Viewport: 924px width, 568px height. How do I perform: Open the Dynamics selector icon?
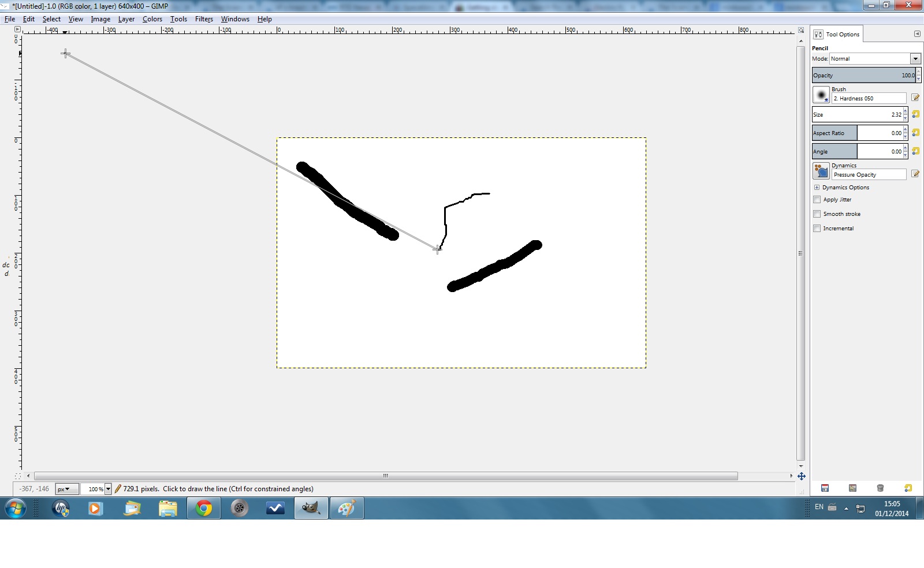tap(821, 171)
